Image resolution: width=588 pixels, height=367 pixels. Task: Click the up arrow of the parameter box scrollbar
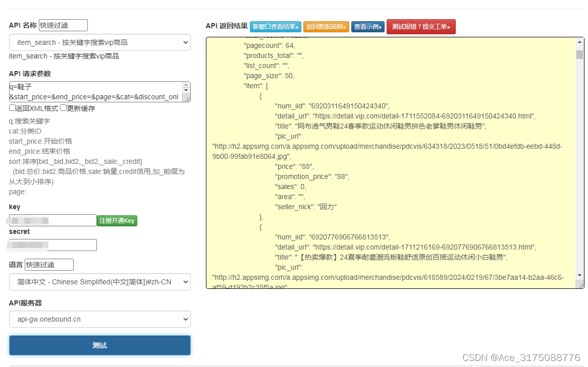[x=186, y=85]
